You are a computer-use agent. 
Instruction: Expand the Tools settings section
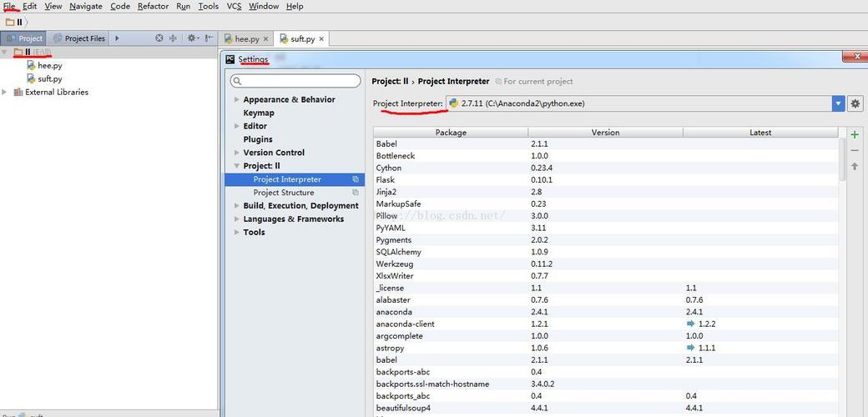(237, 233)
